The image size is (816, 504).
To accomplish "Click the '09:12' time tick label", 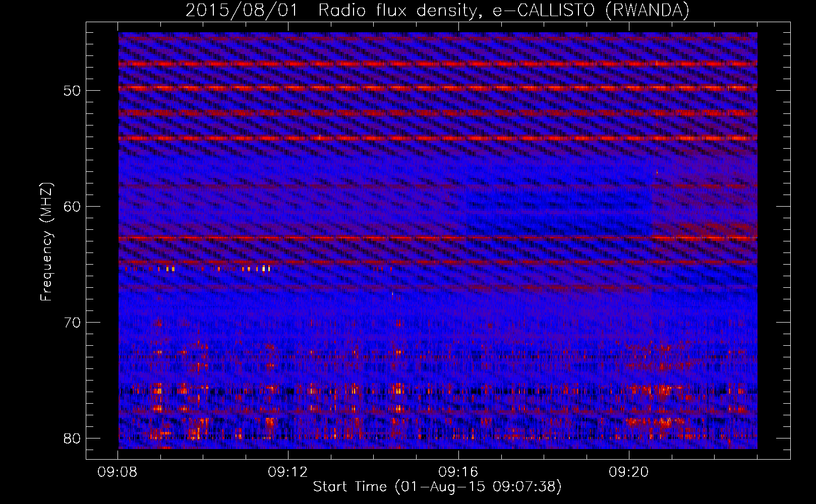I will click(288, 472).
